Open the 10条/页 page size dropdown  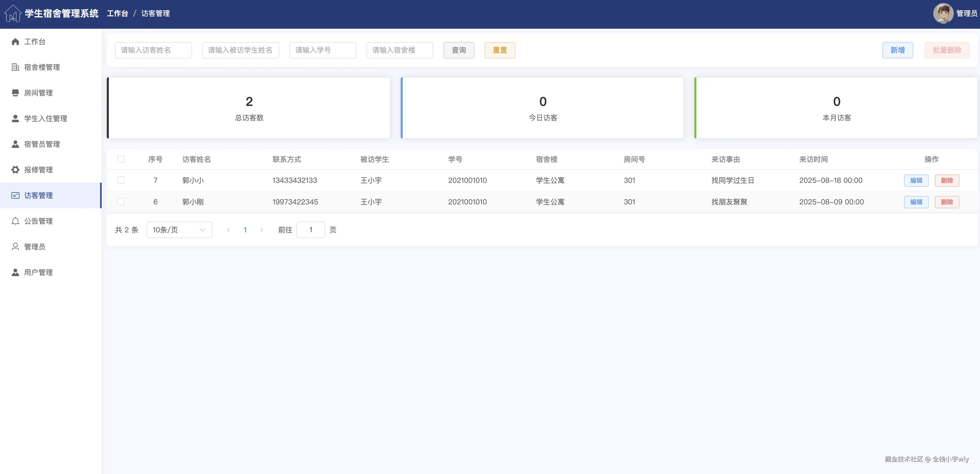coord(179,230)
